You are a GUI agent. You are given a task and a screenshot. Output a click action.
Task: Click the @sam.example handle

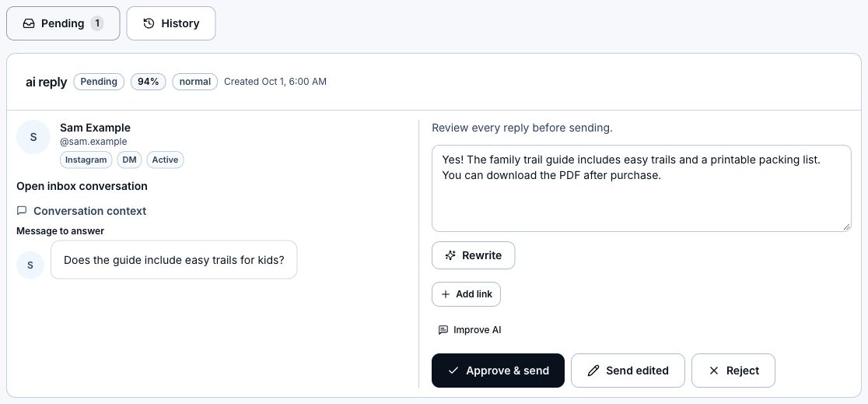coord(93,142)
